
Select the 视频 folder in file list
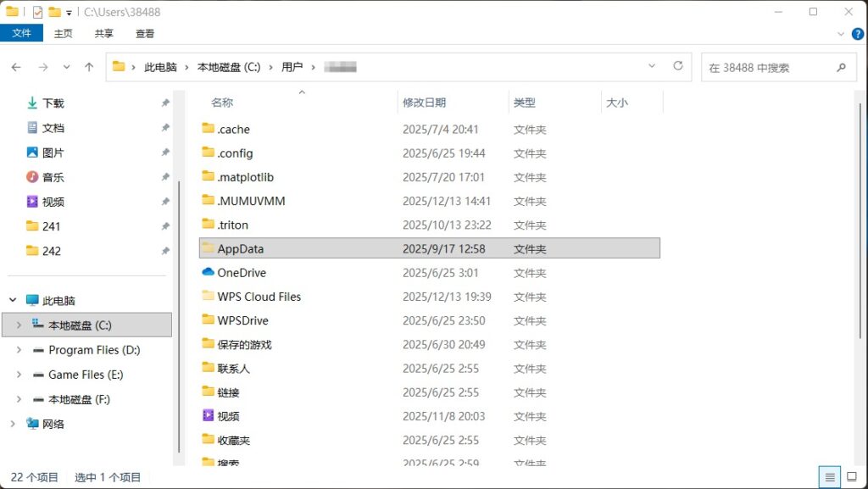pyautogui.click(x=228, y=416)
